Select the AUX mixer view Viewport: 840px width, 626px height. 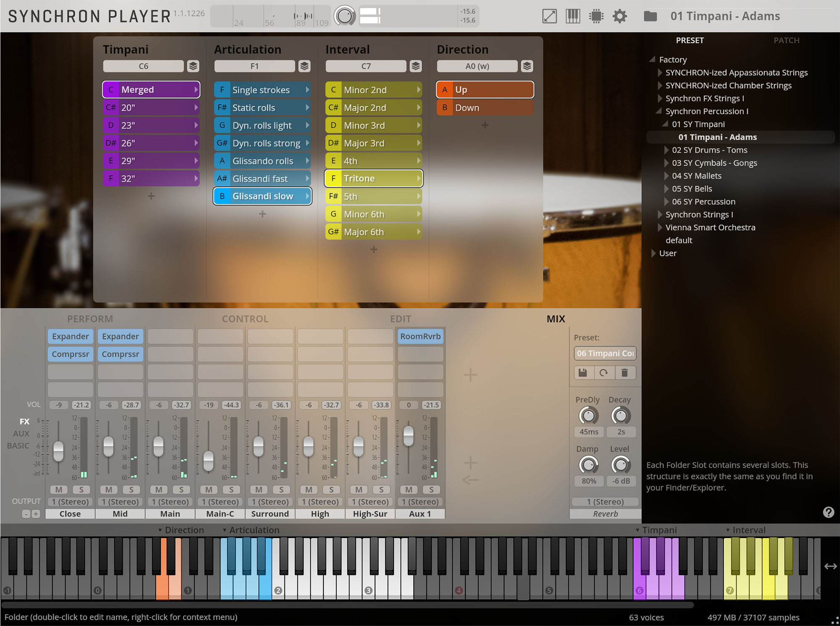(x=21, y=434)
